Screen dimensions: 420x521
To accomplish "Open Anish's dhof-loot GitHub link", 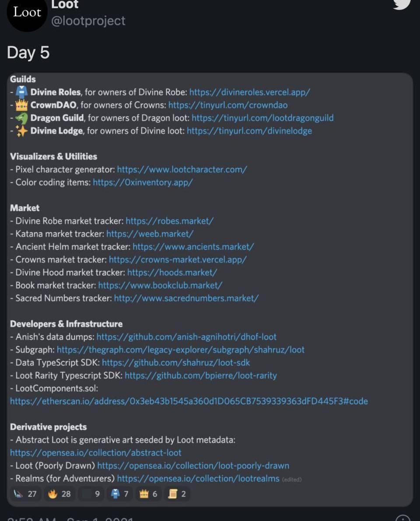I will click(x=186, y=337).
